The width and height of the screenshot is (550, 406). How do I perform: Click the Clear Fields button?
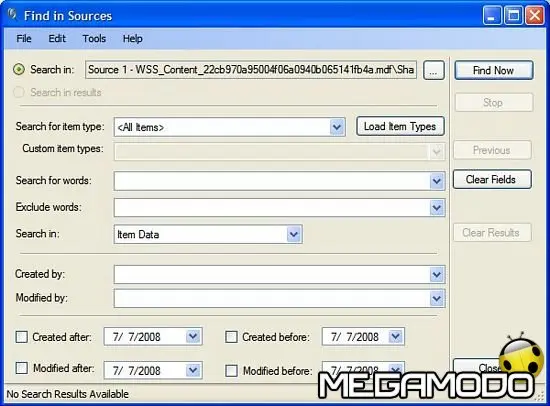coord(492,179)
